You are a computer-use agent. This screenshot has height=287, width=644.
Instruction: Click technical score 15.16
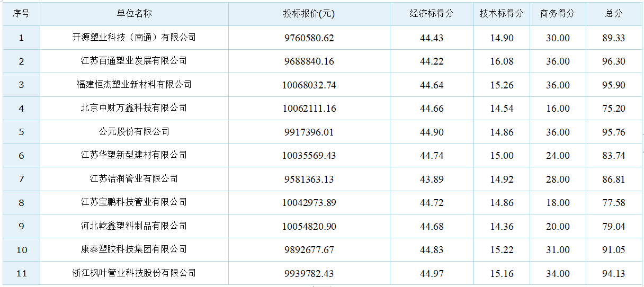(502, 274)
